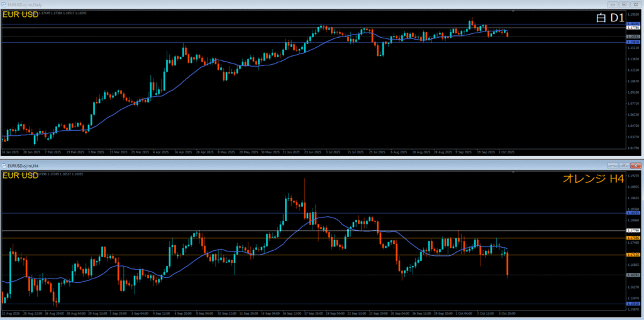Click the '1 Sep 20:00' label on H4 time axis

pos(119,314)
